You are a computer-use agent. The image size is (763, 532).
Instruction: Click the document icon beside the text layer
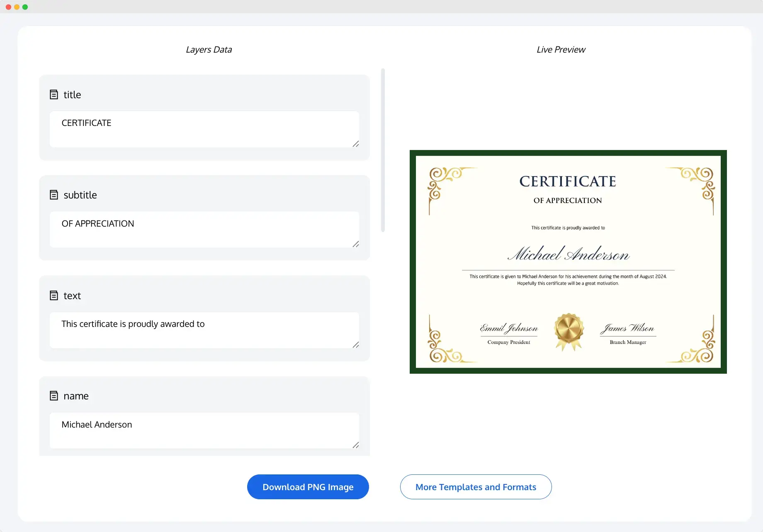pos(54,295)
